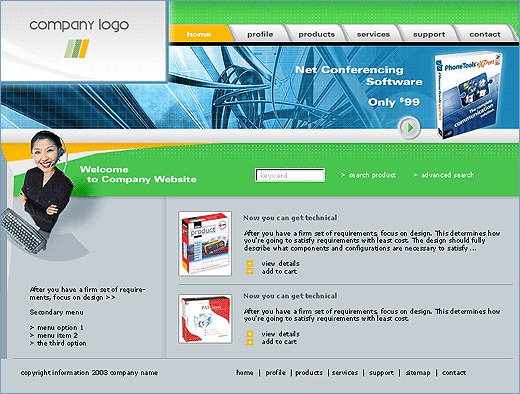The height and width of the screenshot is (394, 520).
Task: Click the footer support link
Action: [x=381, y=373]
